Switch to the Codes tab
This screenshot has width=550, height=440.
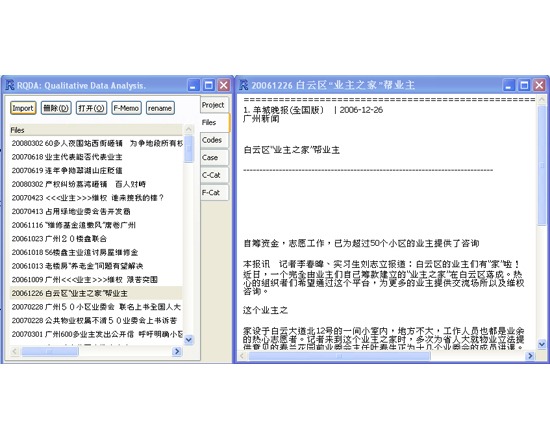[x=213, y=140]
